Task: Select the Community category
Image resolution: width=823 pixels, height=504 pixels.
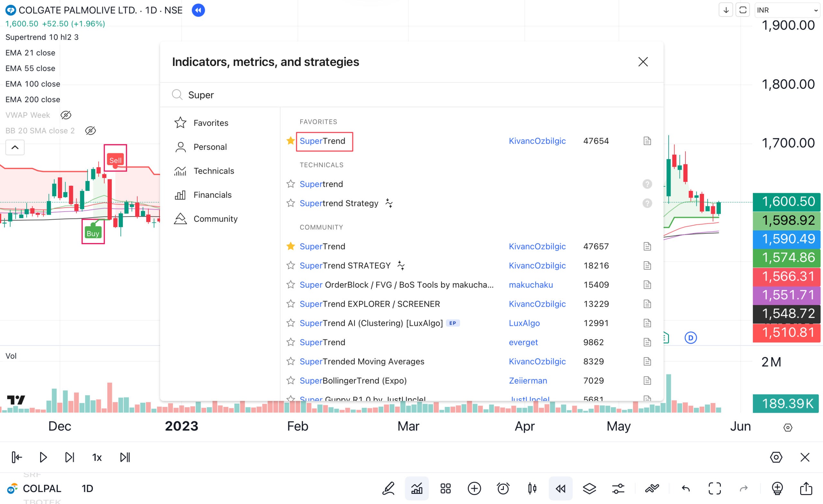Action: [215, 219]
